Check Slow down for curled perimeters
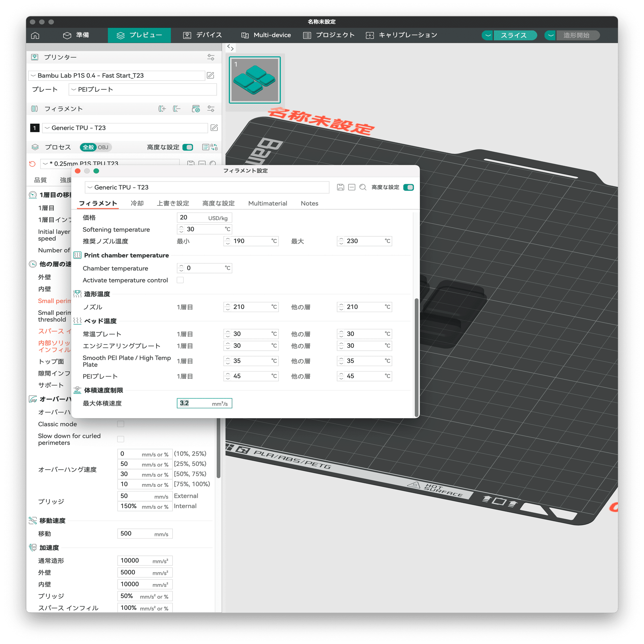This screenshot has width=644, height=644. (121, 439)
